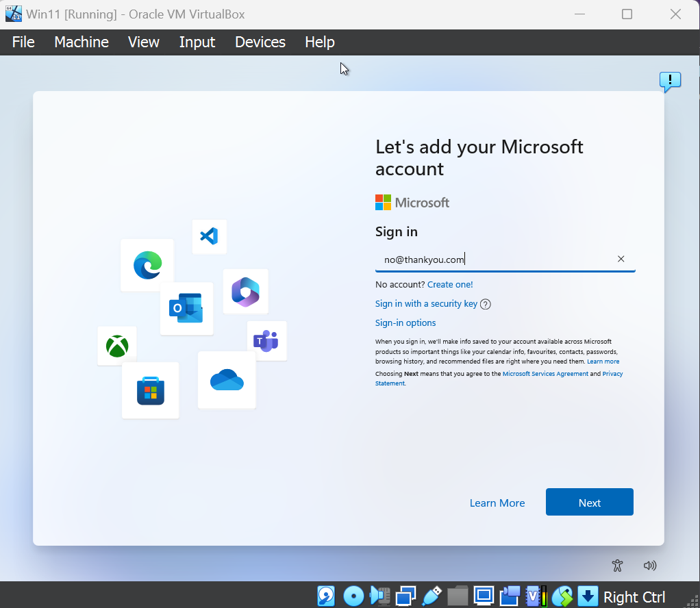700x608 pixels.
Task: Open the Accessibility options icon
Action: pos(617,566)
